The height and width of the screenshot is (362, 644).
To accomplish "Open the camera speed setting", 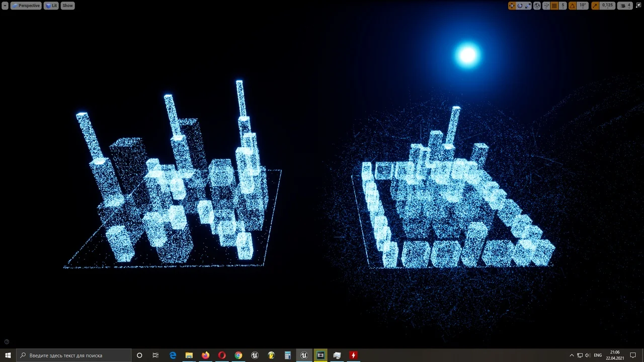I will (625, 6).
